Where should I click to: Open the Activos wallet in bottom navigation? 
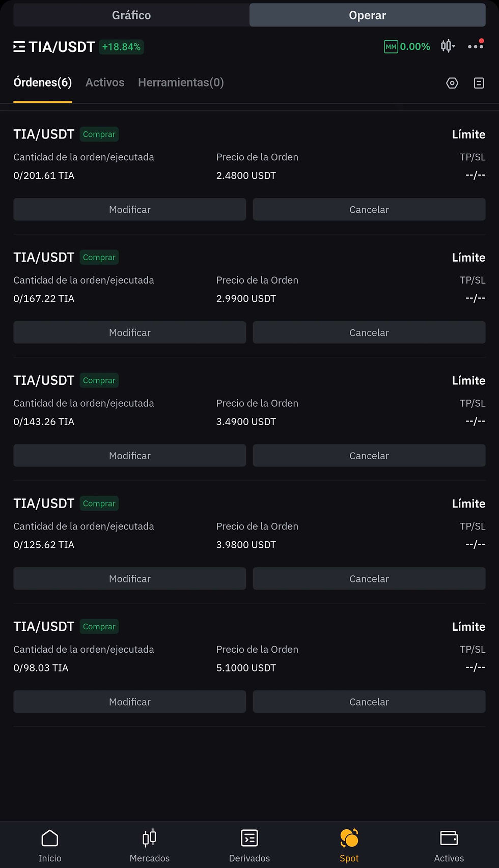coord(449,845)
